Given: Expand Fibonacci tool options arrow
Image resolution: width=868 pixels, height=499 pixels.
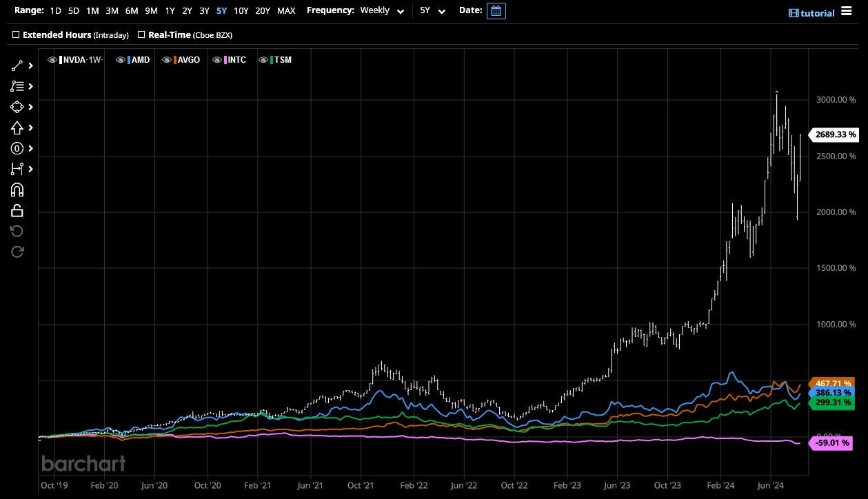Looking at the screenshot, I should pyautogui.click(x=30, y=86).
